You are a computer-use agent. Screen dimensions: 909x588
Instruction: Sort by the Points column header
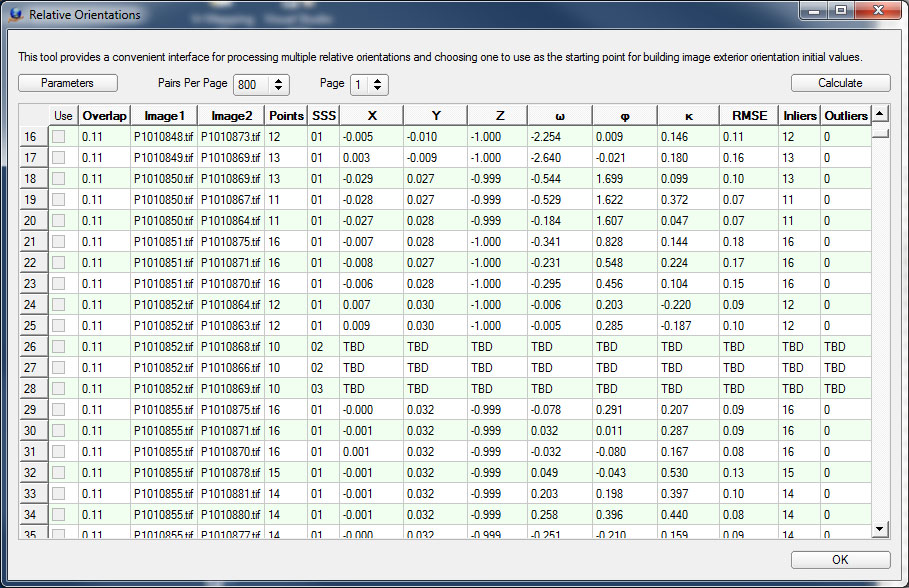(286, 116)
